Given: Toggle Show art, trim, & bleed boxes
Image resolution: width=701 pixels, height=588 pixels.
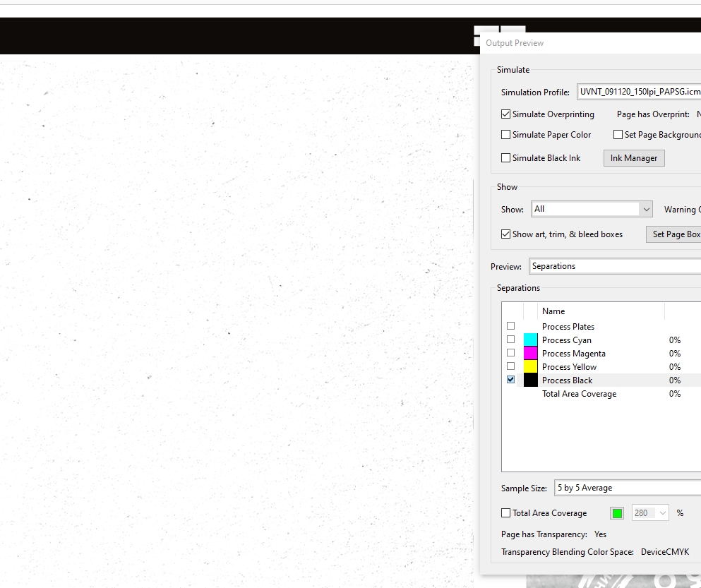Looking at the screenshot, I should pos(505,234).
